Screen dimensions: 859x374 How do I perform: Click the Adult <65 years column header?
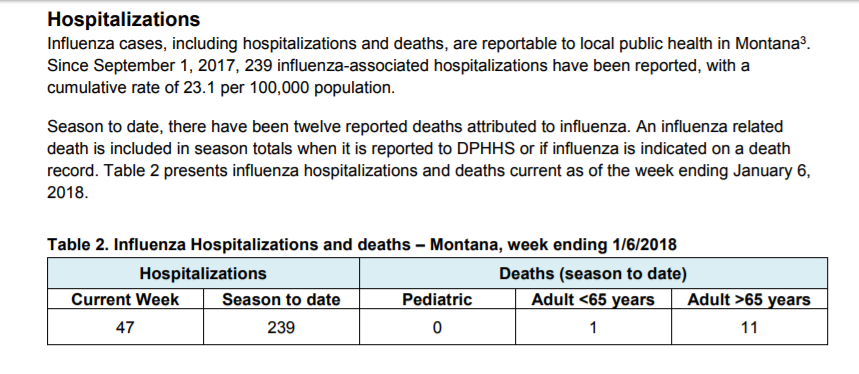click(x=593, y=299)
